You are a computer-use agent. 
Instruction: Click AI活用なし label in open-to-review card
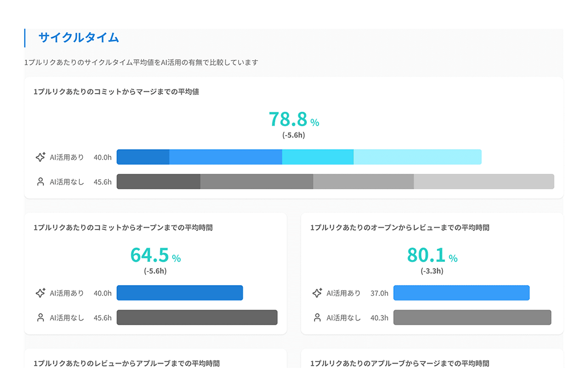[344, 318]
